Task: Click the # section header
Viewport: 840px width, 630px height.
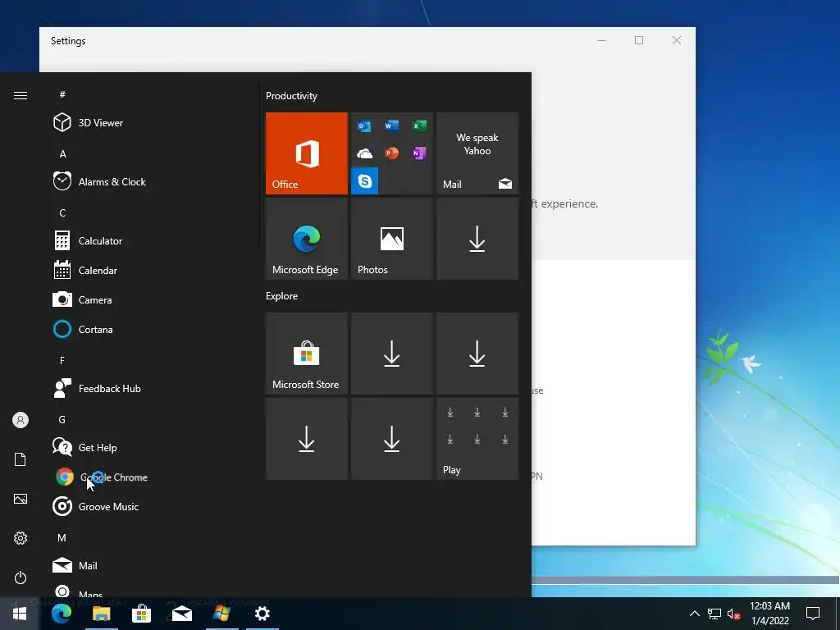Action: [x=62, y=94]
